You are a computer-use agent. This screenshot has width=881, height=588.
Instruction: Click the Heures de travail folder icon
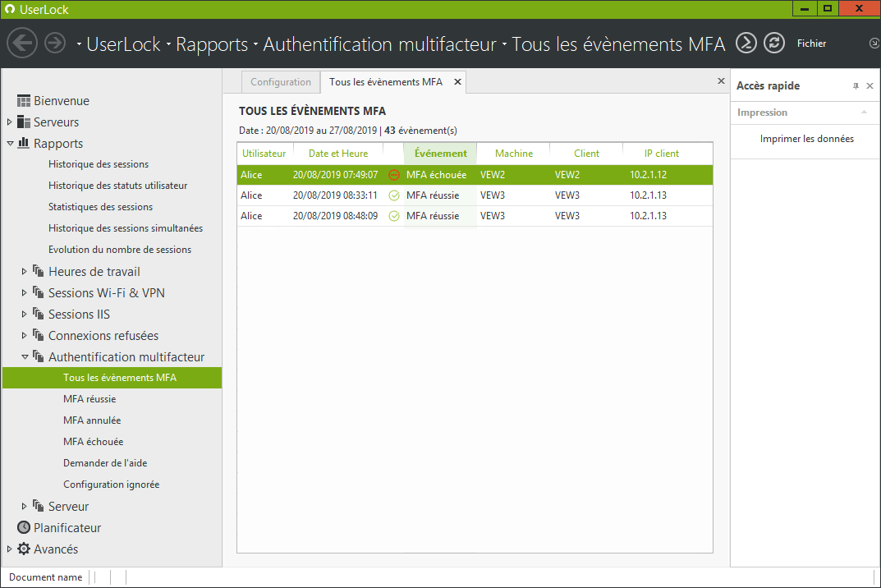(x=39, y=271)
